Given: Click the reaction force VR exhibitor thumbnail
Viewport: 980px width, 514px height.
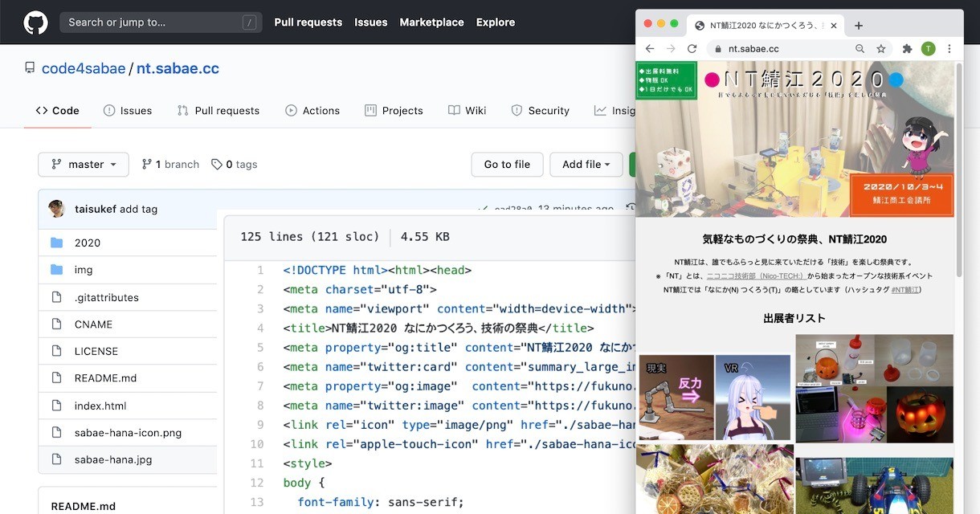Looking at the screenshot, I should point(715,398).
